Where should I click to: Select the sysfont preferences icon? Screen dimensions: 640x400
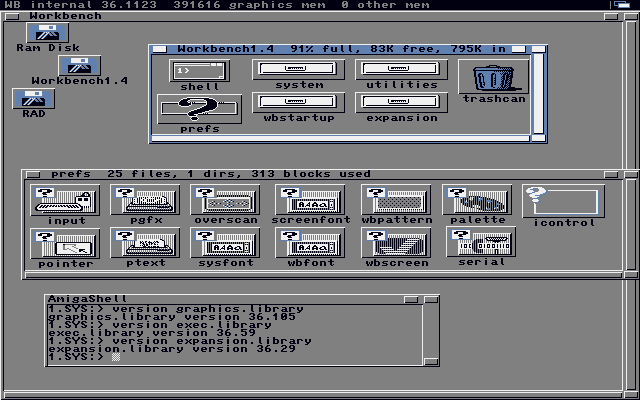point(225,243)
